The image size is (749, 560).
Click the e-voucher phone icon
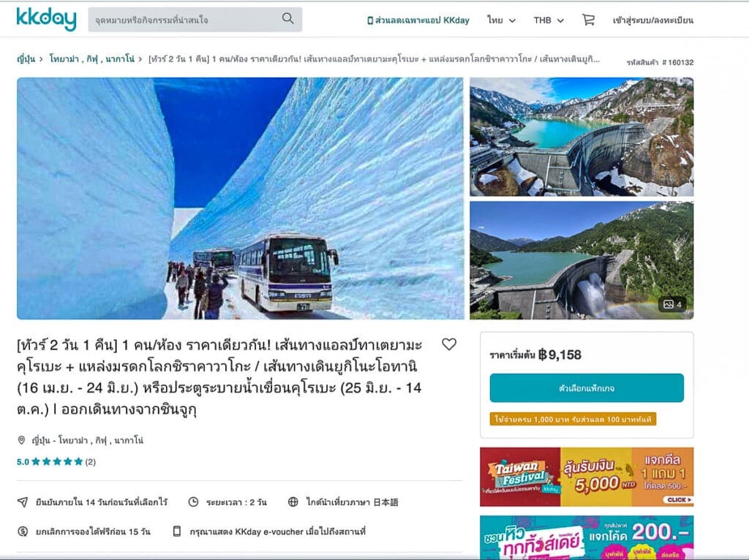pos(177,531)
